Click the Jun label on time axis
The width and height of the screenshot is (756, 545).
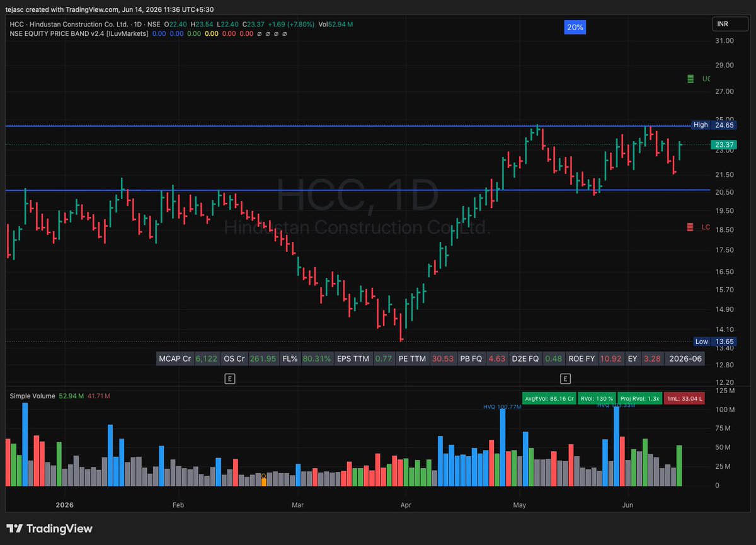(x=627, y=505)
